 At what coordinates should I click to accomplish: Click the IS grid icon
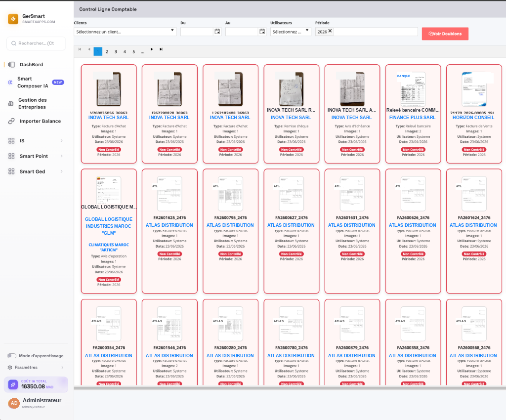point(11,141)
